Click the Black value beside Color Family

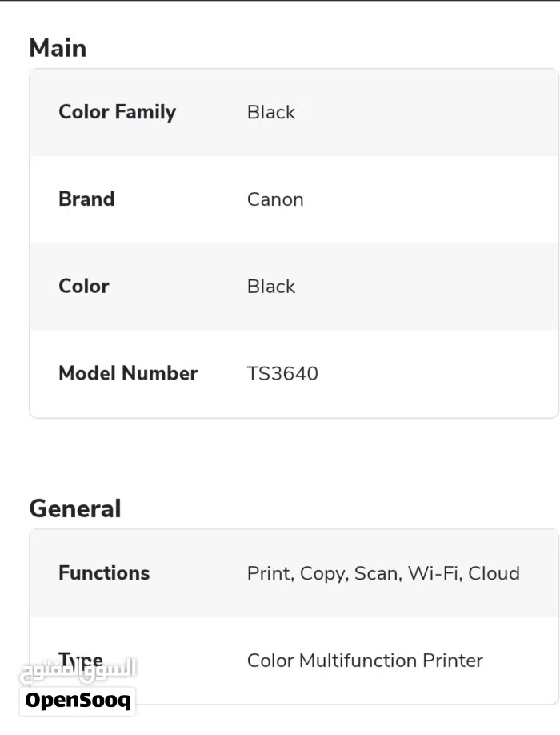[271, 112]
